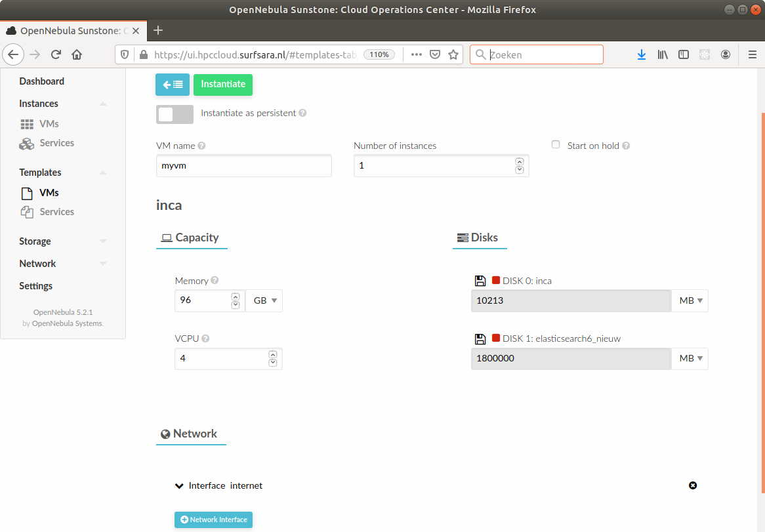Image resolution: width=765 pixels, height=532 pixels.
Task: Click the Memory value stepper arrows
Action: 235,300
